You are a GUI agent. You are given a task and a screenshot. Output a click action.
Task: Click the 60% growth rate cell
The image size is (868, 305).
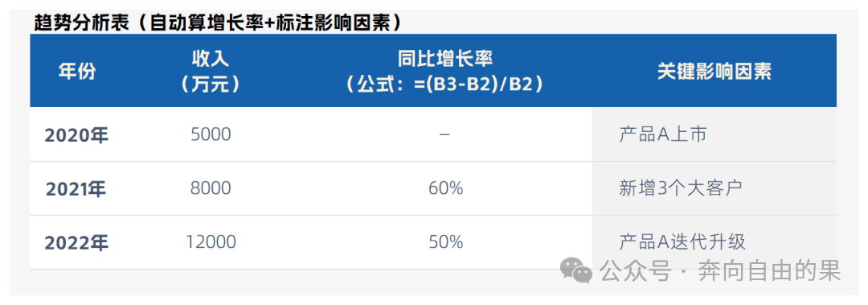(445, 188)
